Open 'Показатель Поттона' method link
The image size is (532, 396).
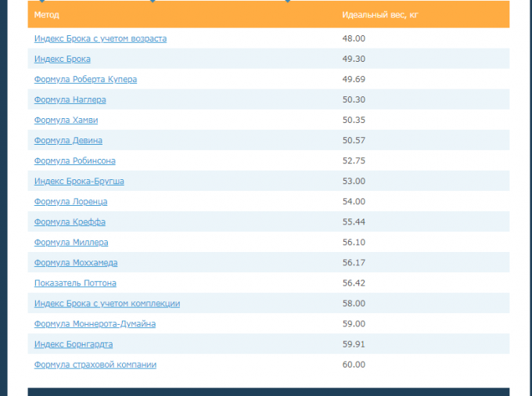click(75, 283)
